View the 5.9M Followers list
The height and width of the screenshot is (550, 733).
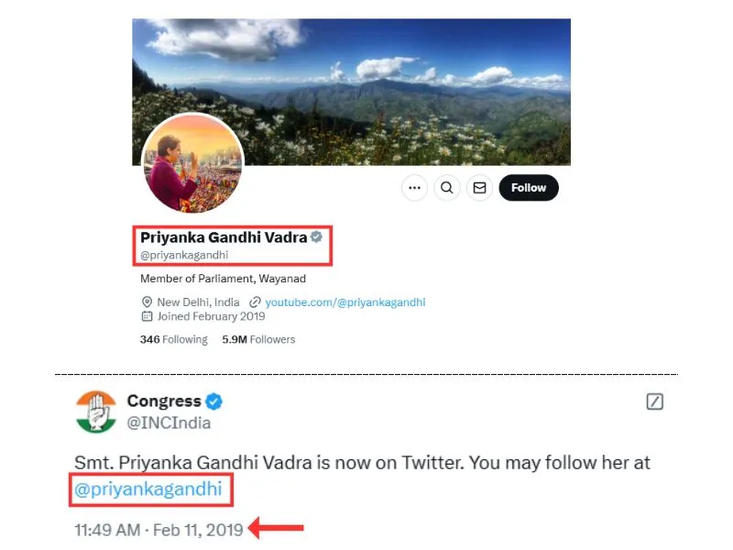click(259, 340)
